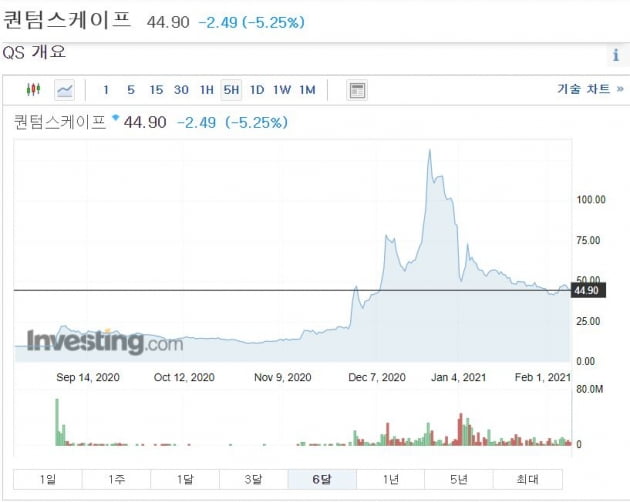The image size is (630, 502).
Task: Select the 1일 range tab
Action: pyautogui.click(x=48, y=479)
